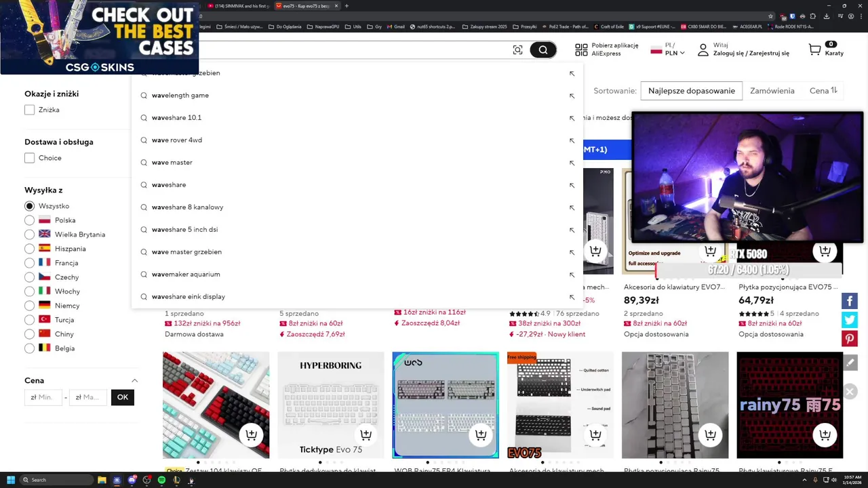Share page via Twitter icon

[x=850, y=320]
